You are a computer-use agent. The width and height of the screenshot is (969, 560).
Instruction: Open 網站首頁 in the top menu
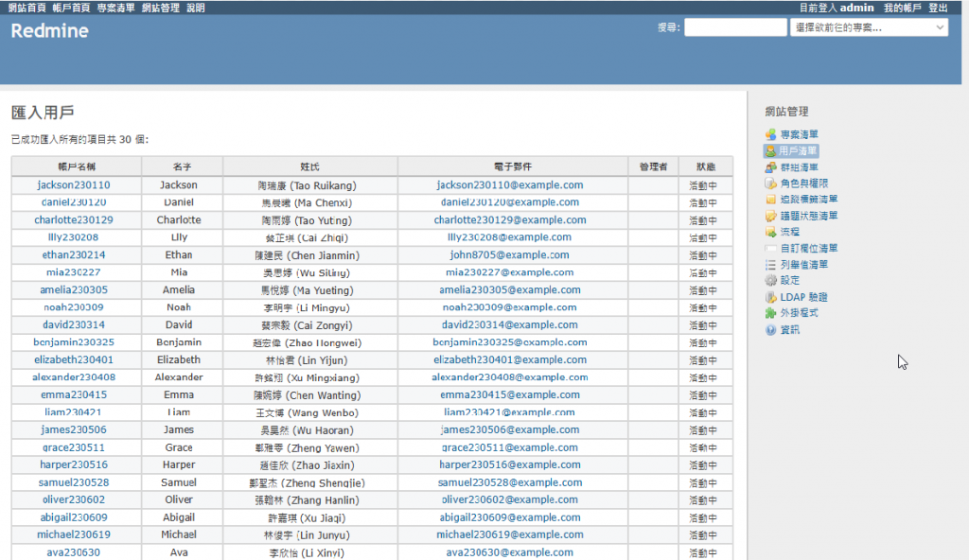pyautogui.click(x=27, y=8)
